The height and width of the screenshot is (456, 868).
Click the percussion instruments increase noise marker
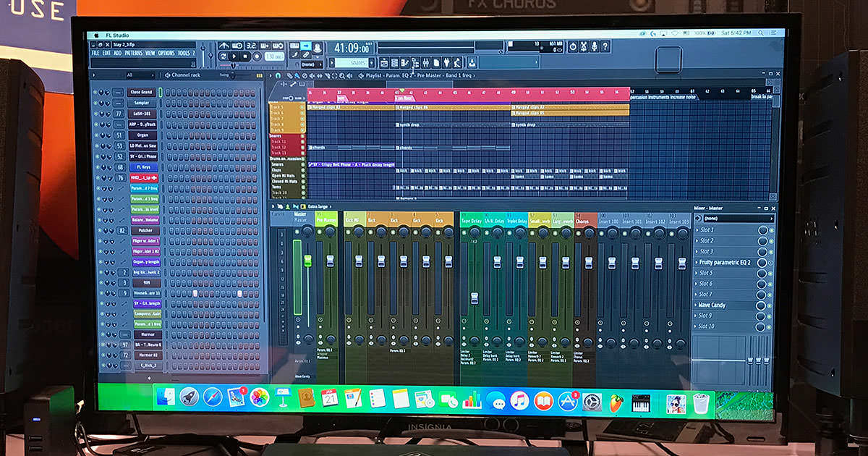(x=663, y=96)
